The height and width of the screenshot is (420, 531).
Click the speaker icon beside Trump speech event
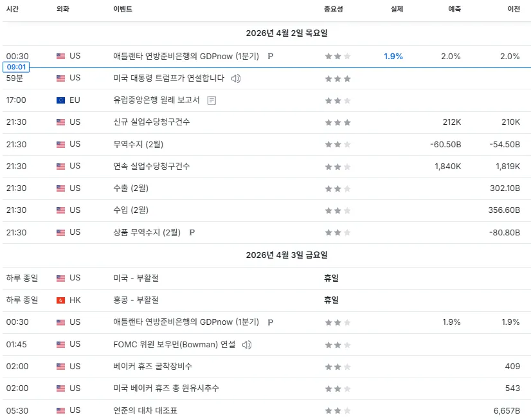coord(236,78)
